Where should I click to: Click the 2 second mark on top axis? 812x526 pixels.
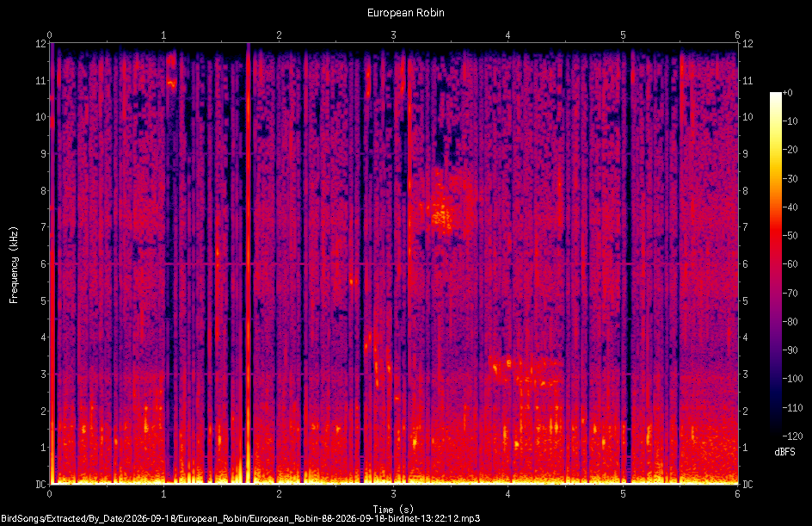tap(279, 35)
